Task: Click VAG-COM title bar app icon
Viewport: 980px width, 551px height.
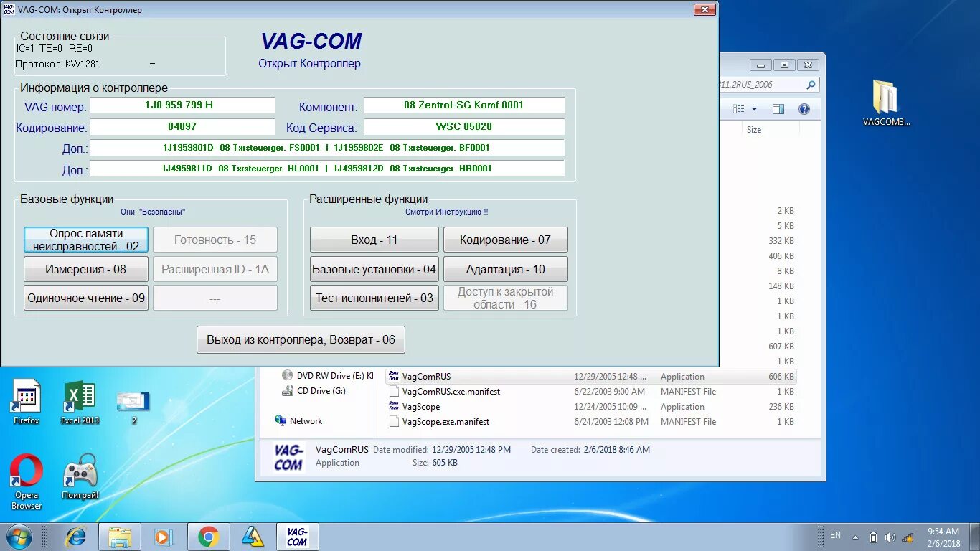Action: (9, 10)
